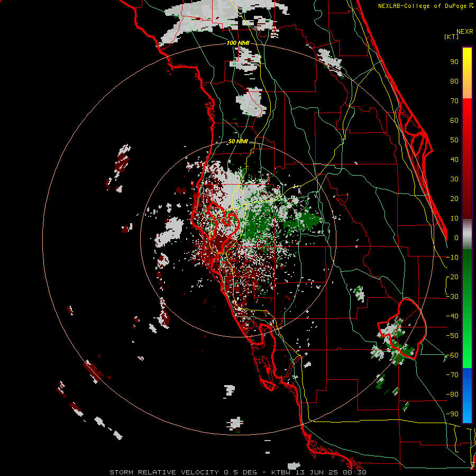Select the positive "30" color scale value
Viewport: 476px width, 476px height.
point(454,179)
